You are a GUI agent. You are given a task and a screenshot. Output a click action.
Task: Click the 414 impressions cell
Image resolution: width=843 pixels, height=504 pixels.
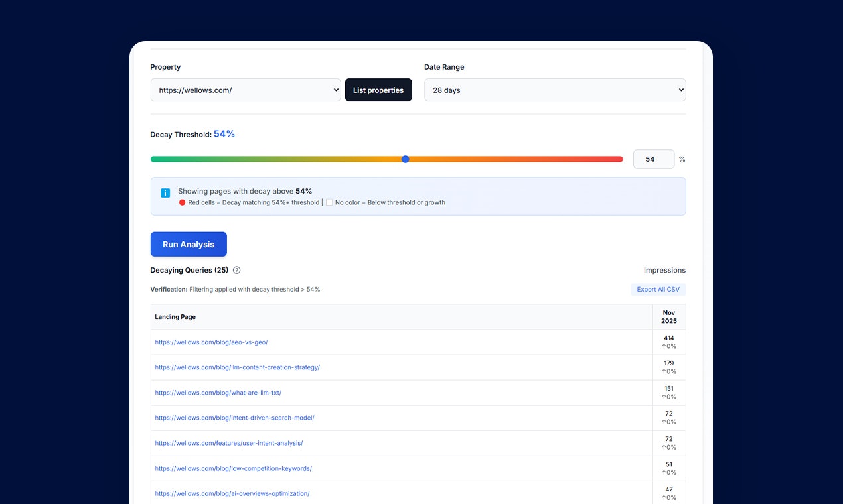point(669,342)
